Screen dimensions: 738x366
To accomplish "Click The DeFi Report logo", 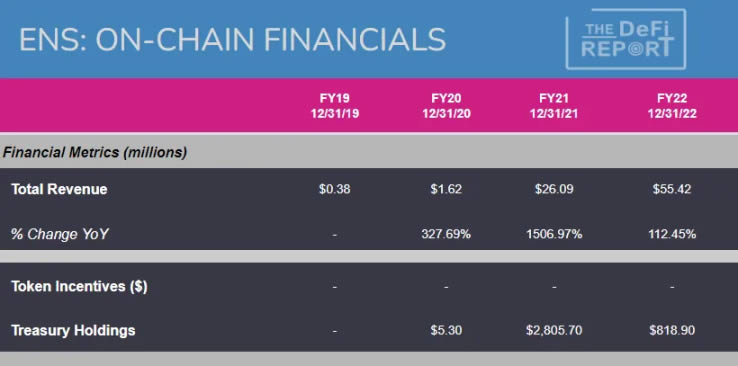I will pyautogui.click(x=626, y=39).
